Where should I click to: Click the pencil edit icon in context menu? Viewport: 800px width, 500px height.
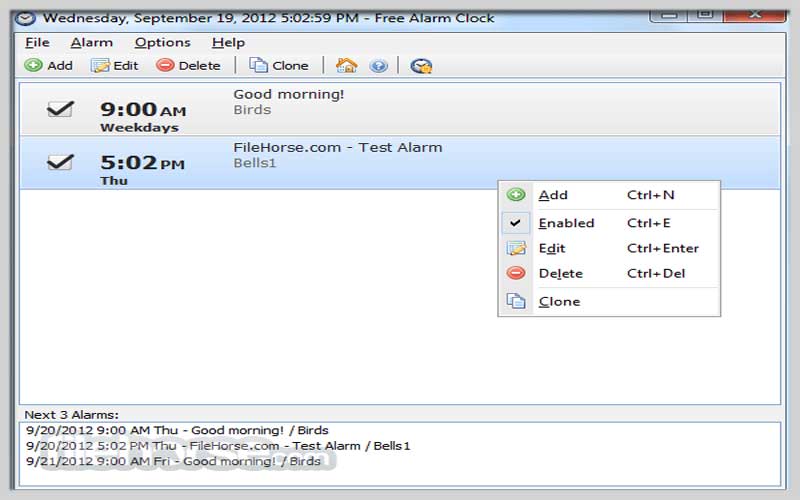[x=516, y=248]
